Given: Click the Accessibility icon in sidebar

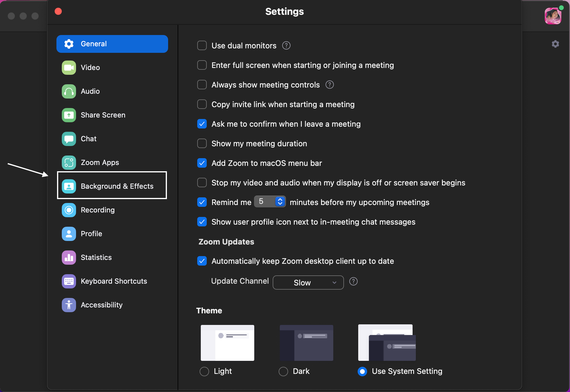Looking at the screenshot, I should tap(69, 305).
